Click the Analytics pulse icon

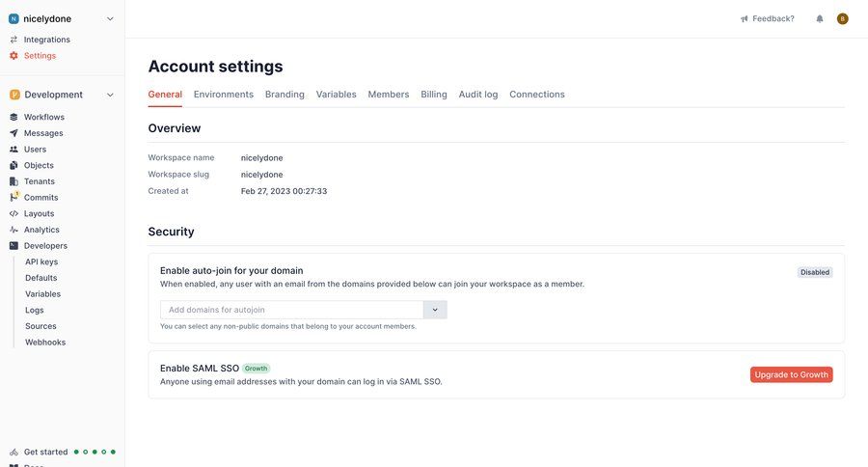coord(14,230)
